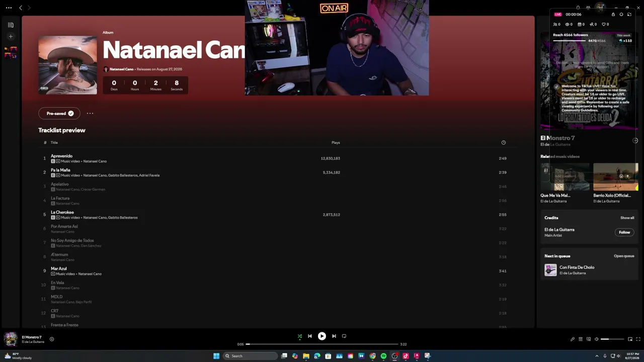Open TikTok LIVE overlay settings gear
This screenshot has width=644, height=362.
point(621,15)
